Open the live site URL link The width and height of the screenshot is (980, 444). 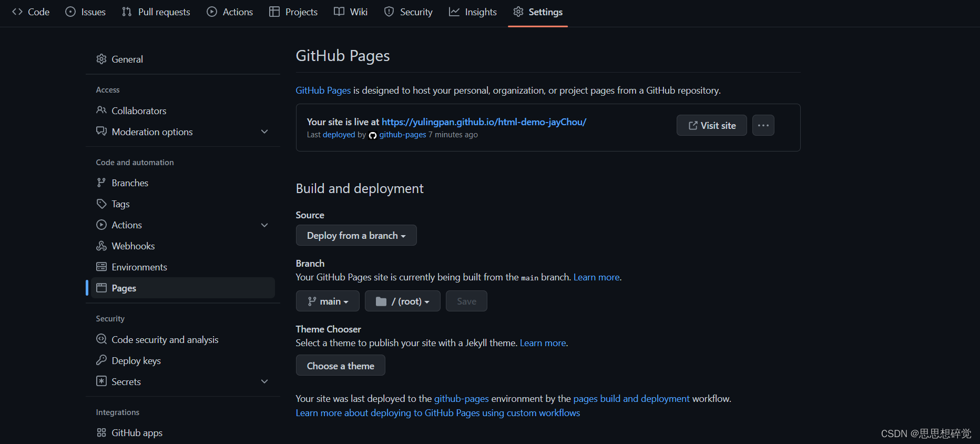[484, 122]
